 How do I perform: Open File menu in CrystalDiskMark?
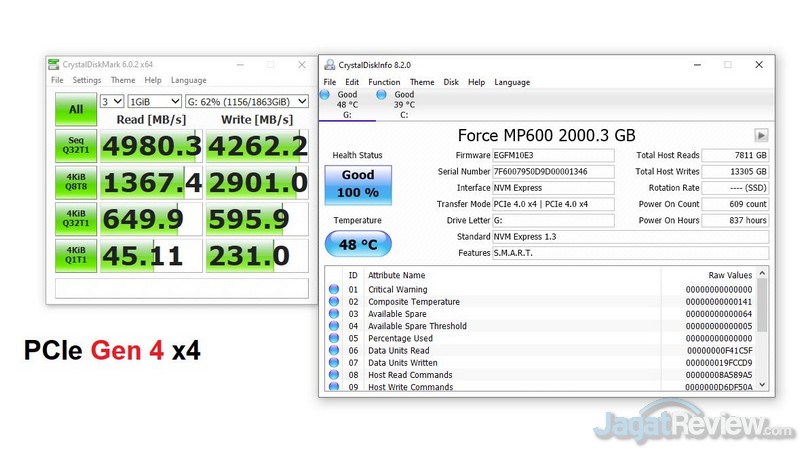57,80
